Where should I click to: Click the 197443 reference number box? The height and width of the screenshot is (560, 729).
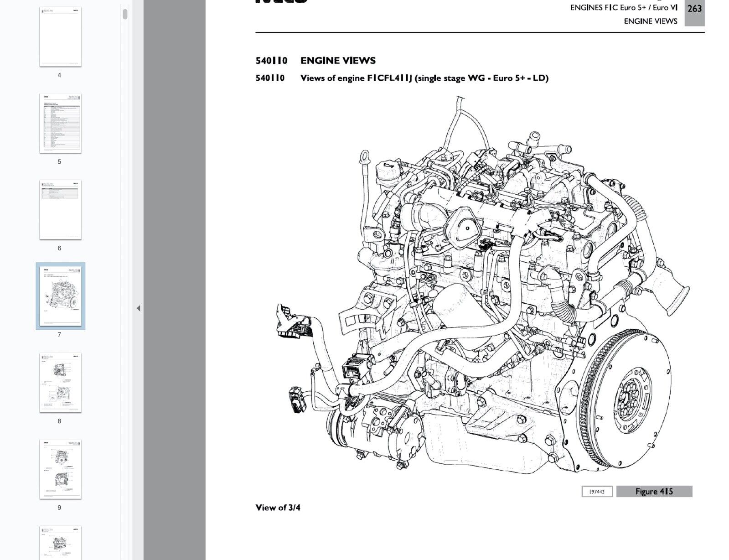point(596,492)
